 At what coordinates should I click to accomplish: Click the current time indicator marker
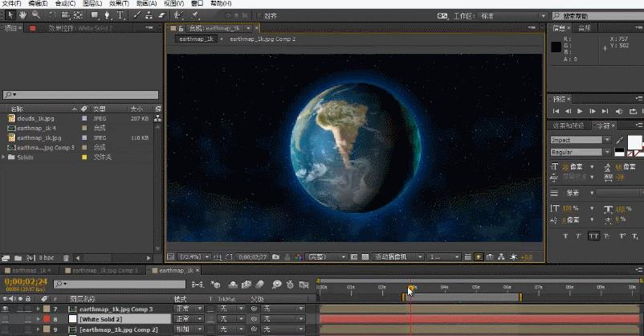point(410,289)
